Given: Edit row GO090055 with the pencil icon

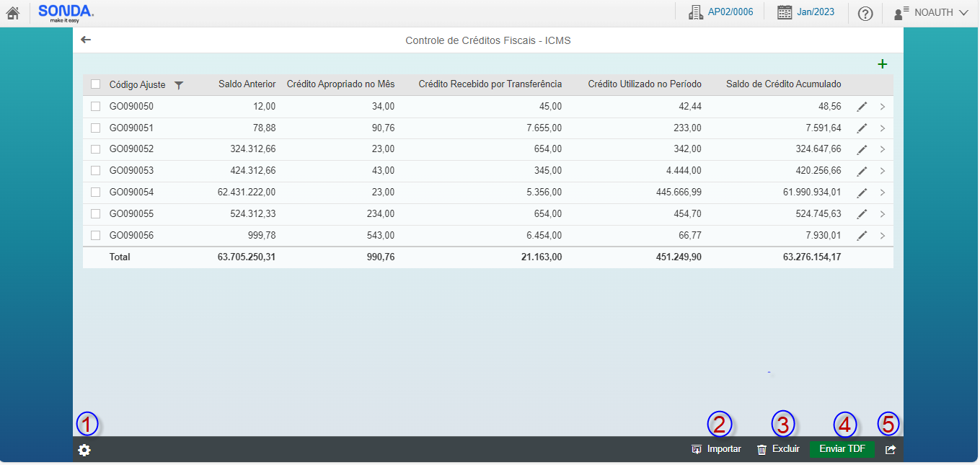Looking at the screenshot, I should [862, 214].
